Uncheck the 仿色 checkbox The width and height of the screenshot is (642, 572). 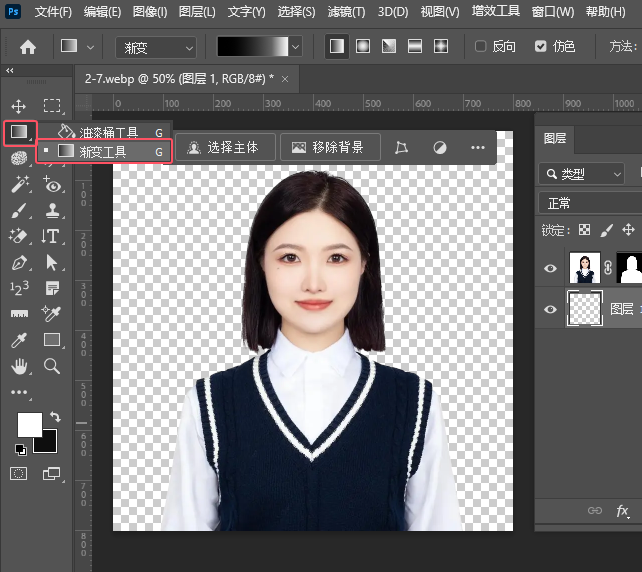tap(541, 47)
